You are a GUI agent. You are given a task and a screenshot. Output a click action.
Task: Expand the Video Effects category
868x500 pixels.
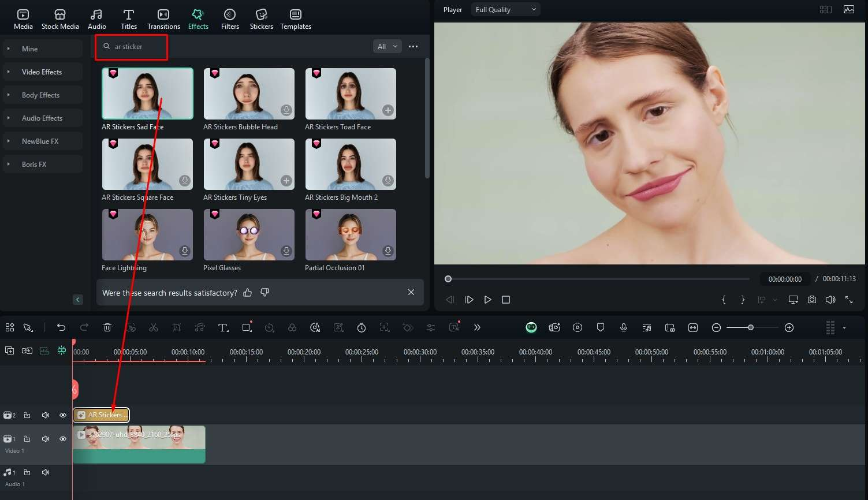(42, 72)
